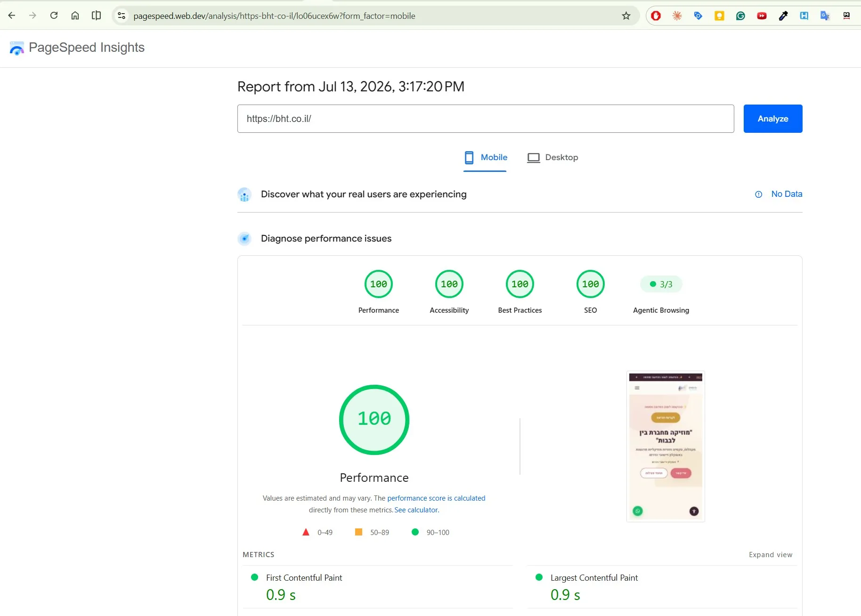The height and width of the screenshot is (616, 861).
Task: Reload the page with the refresh icon
Action: tap(54, 16)
